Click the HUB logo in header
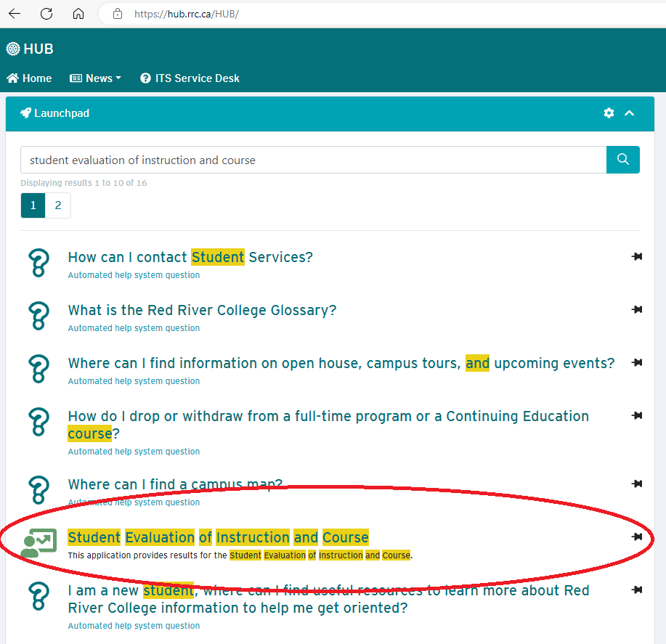This screenshot has height=644, width=666. click(30, 49)
